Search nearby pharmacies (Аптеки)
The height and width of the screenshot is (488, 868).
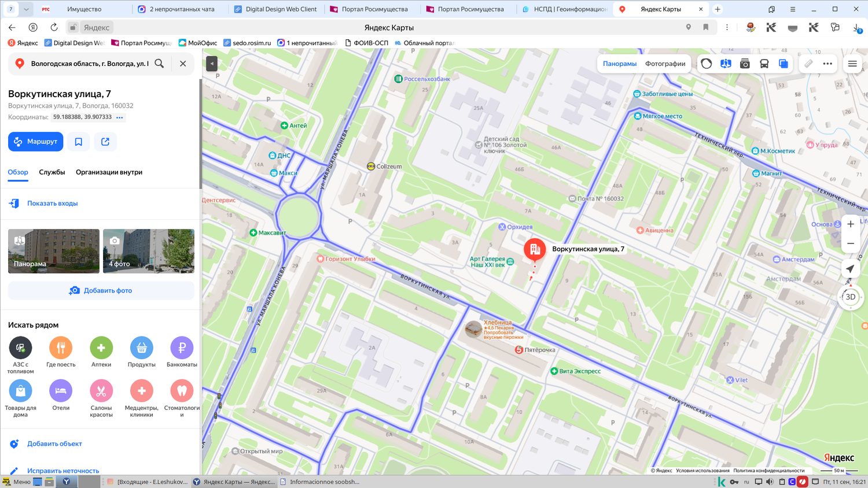pos(101,347)
